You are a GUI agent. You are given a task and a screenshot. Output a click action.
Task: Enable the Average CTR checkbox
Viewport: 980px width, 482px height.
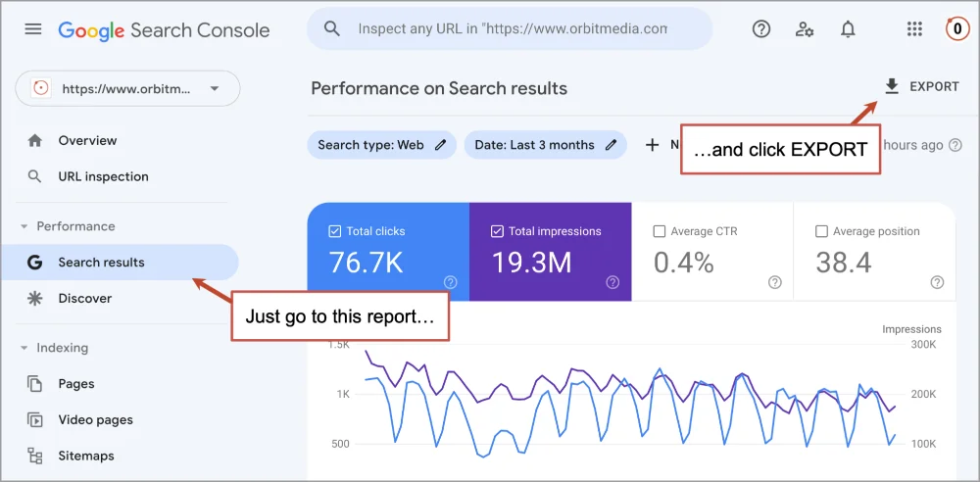click(x=659, y=231)
